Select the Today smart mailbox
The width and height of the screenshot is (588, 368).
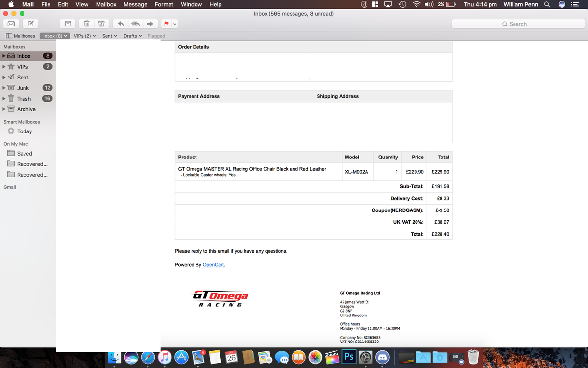pyautogui.click(x=24, y=131)
